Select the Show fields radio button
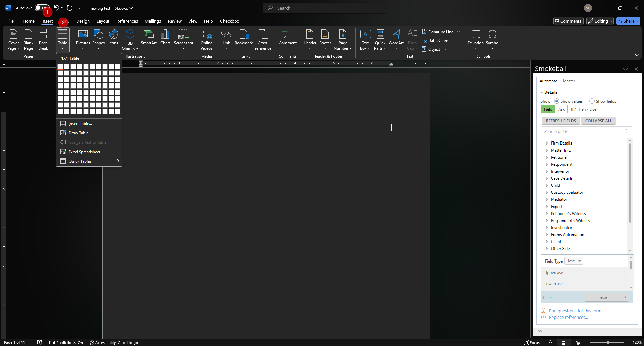Image resolution: width=644 pixels, height=346 pixels. (592, 101)
